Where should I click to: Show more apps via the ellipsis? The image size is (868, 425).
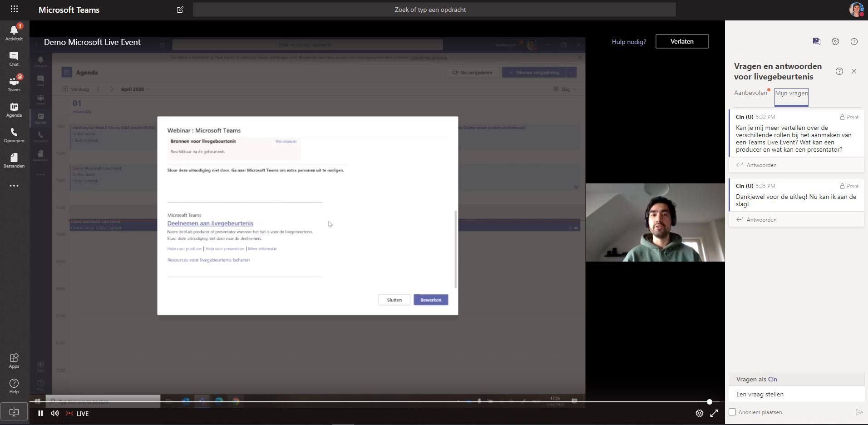(14, 186)
